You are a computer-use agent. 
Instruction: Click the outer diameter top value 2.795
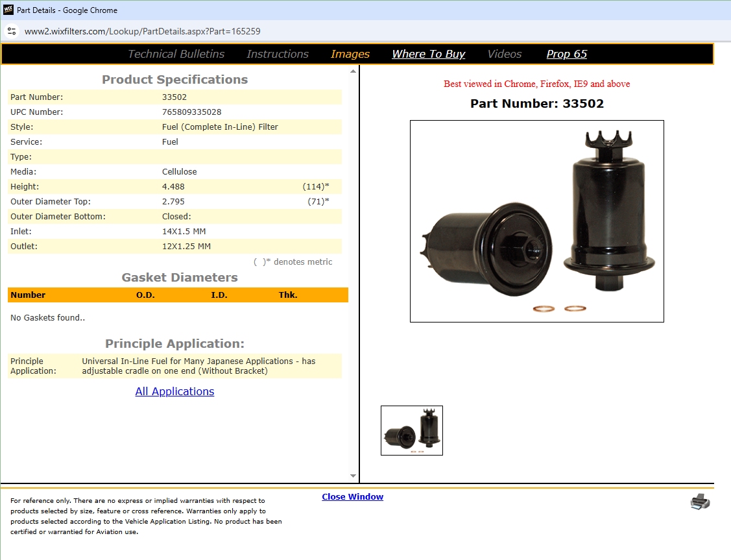173,201
